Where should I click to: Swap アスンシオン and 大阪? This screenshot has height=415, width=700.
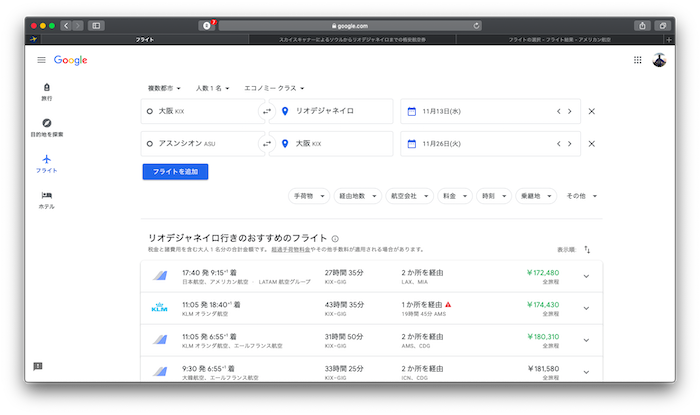[267, 144]
